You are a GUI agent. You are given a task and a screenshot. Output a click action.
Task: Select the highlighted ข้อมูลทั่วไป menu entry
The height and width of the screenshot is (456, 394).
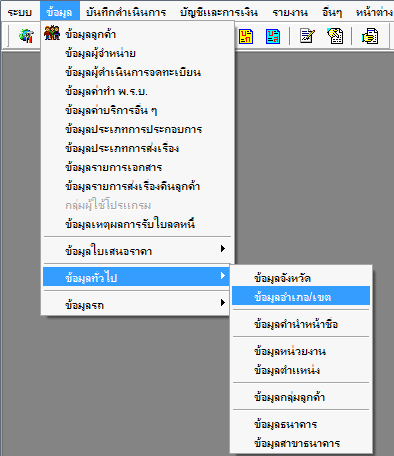tap(136, 276)
